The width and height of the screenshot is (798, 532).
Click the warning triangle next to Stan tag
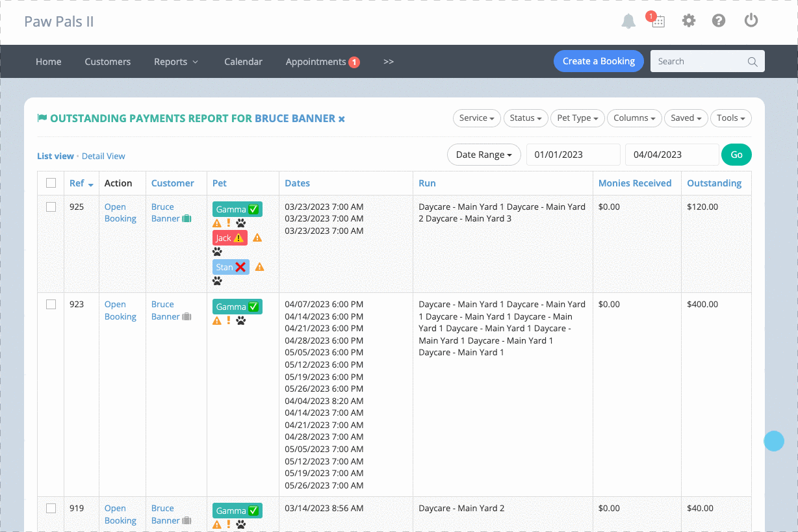point(259,267)
